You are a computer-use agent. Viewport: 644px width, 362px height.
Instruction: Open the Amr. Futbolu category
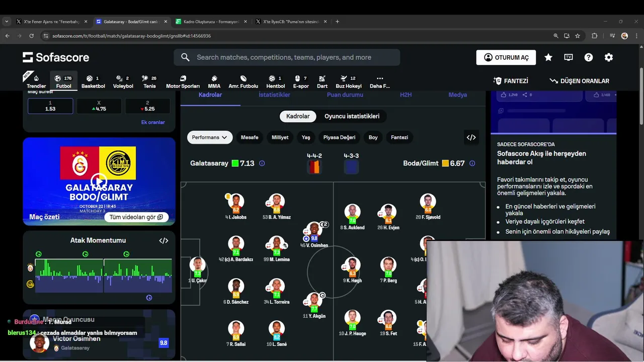[x=243, y=82]
